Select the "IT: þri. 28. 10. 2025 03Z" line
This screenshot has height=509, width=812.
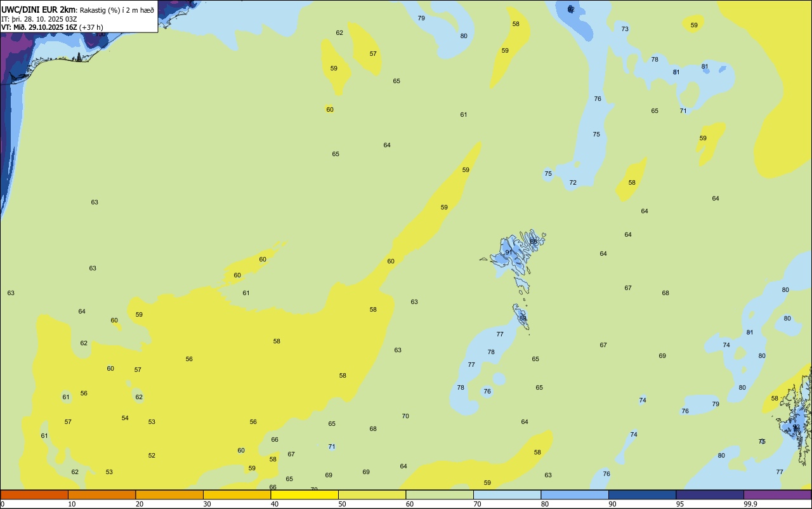(39, 18)
